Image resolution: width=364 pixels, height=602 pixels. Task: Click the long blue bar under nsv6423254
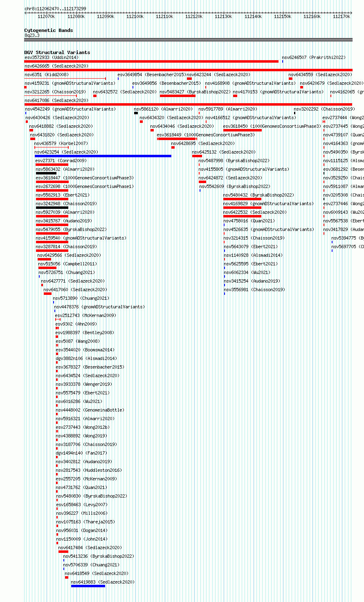(x=103, y=156)
